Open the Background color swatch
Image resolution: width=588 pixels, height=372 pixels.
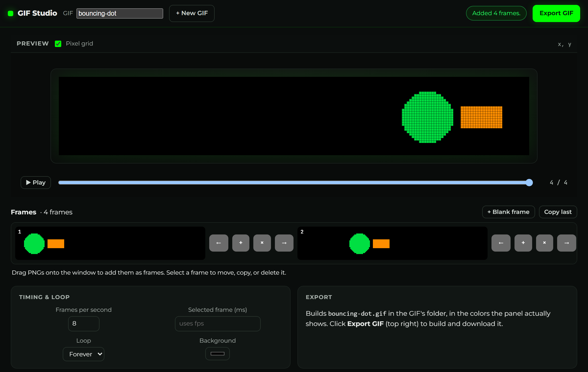(217, 353)
